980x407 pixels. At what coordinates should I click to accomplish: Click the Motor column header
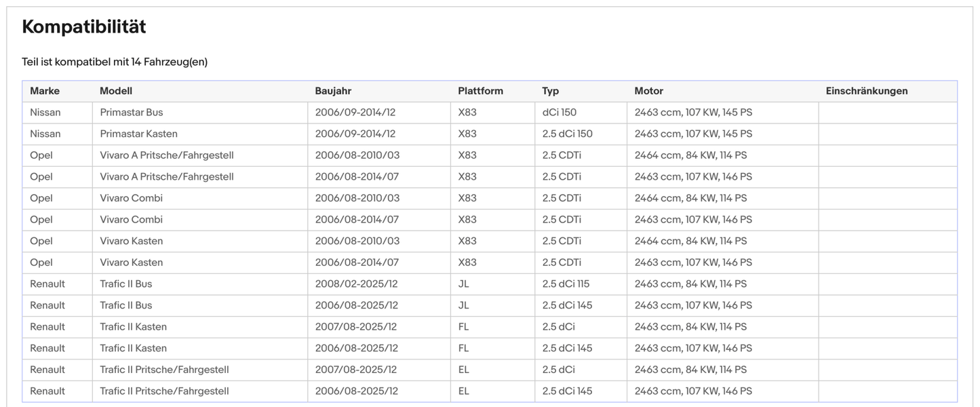[648, 91]
